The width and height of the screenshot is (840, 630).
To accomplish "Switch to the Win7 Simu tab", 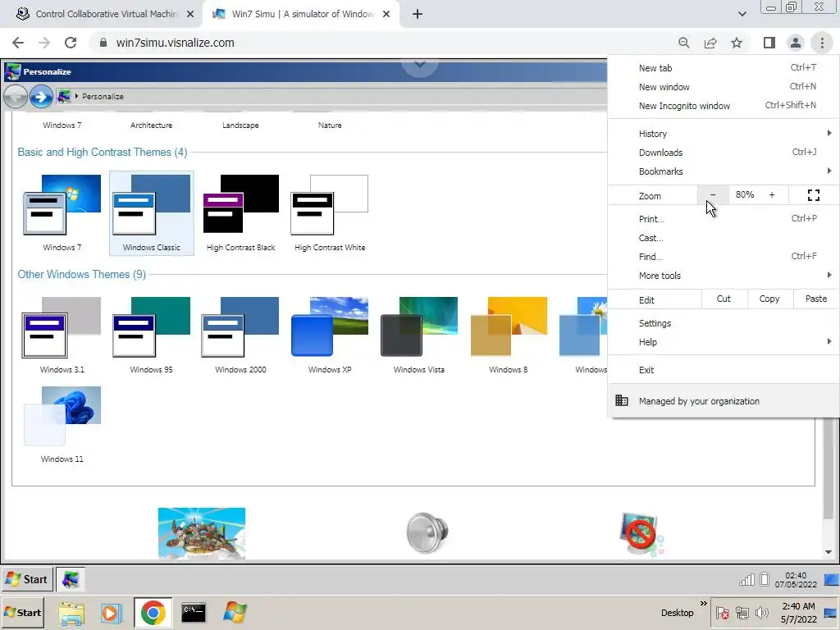I will pyautogui.click(x=300, y=14).
